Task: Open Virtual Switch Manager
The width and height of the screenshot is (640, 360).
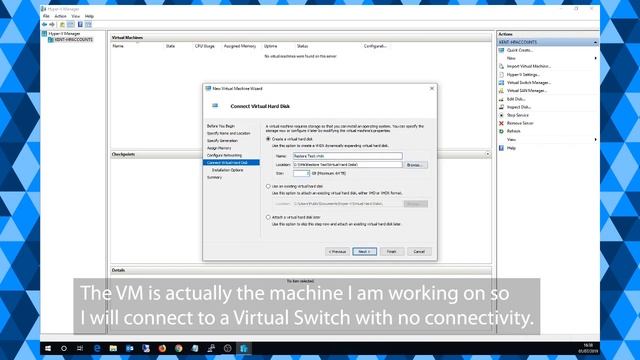Action: (x=529, y=82)
